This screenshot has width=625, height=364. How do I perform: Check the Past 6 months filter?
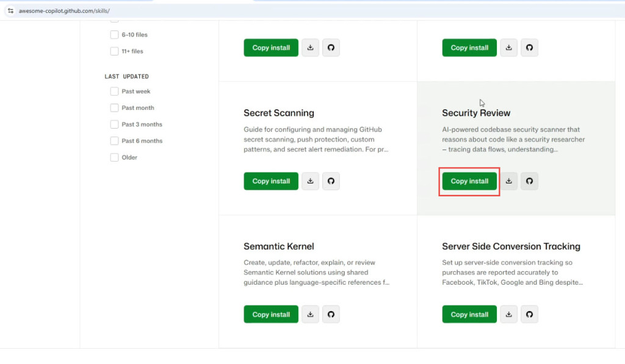click(114, 141)
